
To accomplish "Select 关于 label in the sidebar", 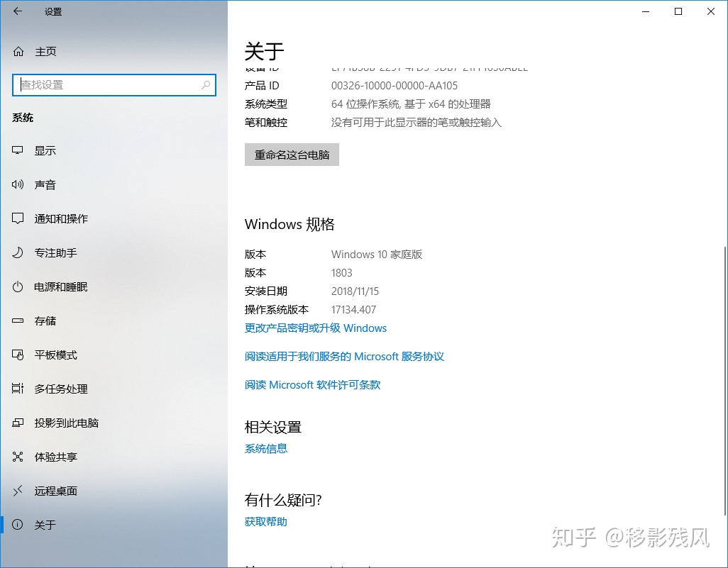I will click(45, 525).
